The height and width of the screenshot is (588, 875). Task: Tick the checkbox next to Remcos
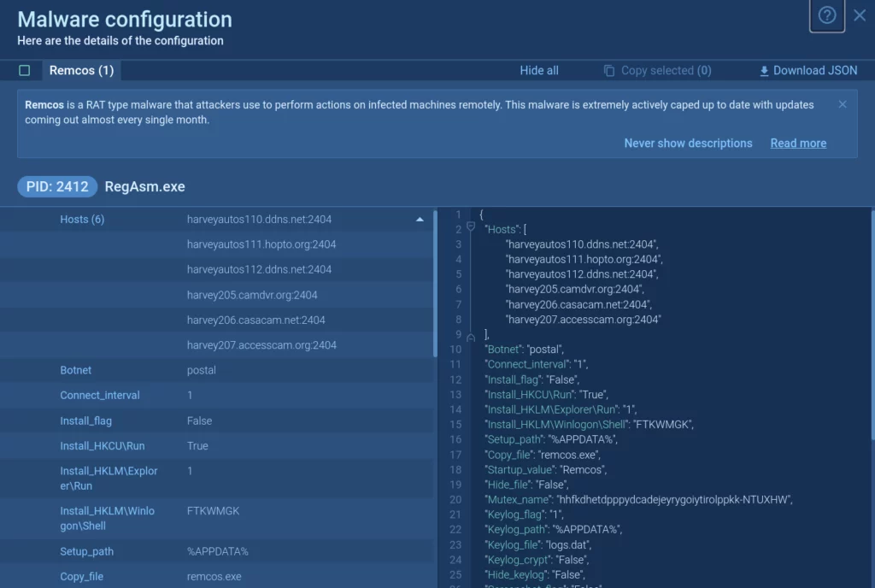pos(24,71)
